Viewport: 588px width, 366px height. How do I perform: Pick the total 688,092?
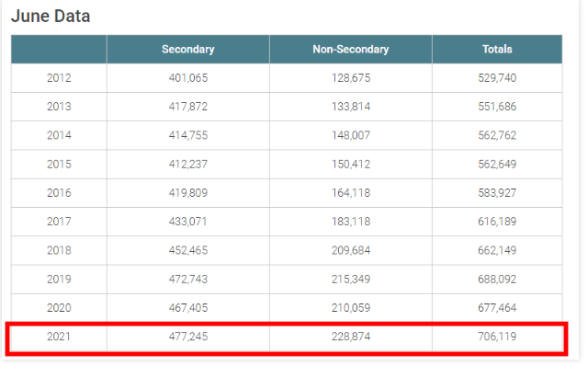coord(497,279)
